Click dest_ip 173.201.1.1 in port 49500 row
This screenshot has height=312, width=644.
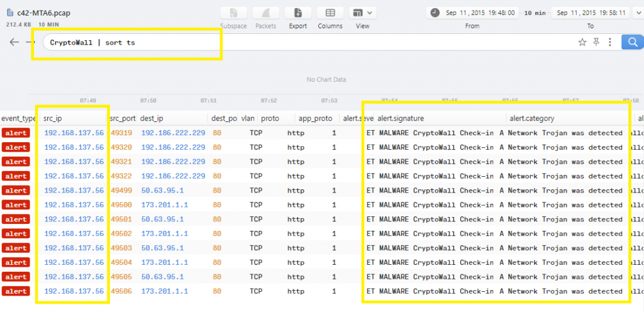tap(165, 205)
